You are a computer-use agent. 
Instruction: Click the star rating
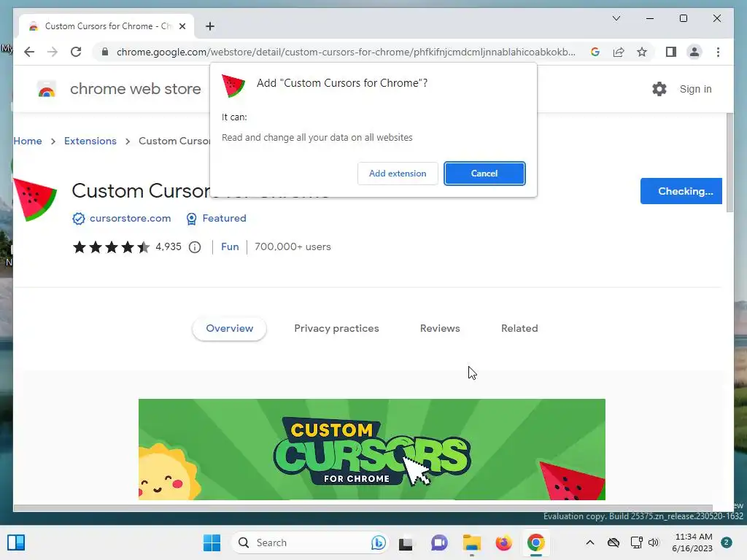pyautogui.click(x=111, y=247)
